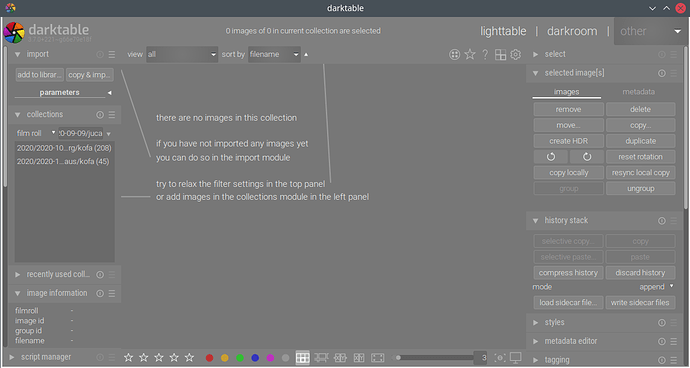Click the star overlays icon in top toolbar
690x368 pixels.
click(470, 54)
